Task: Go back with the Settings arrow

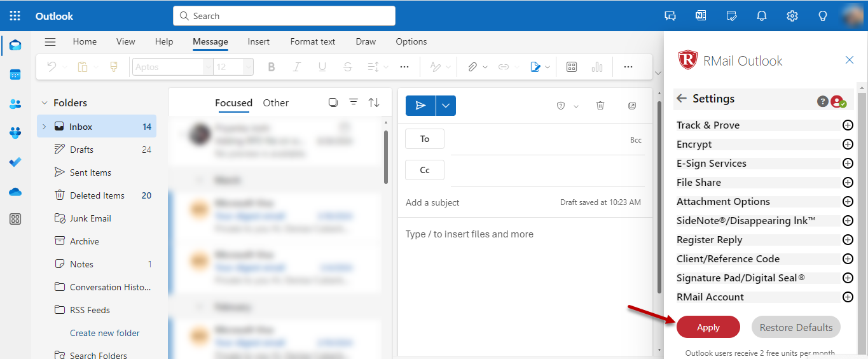Action: (x=682, y=99)
